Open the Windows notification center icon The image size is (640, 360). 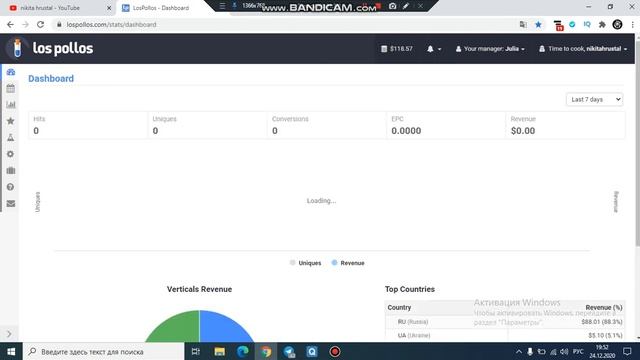(x=627, y=351)
